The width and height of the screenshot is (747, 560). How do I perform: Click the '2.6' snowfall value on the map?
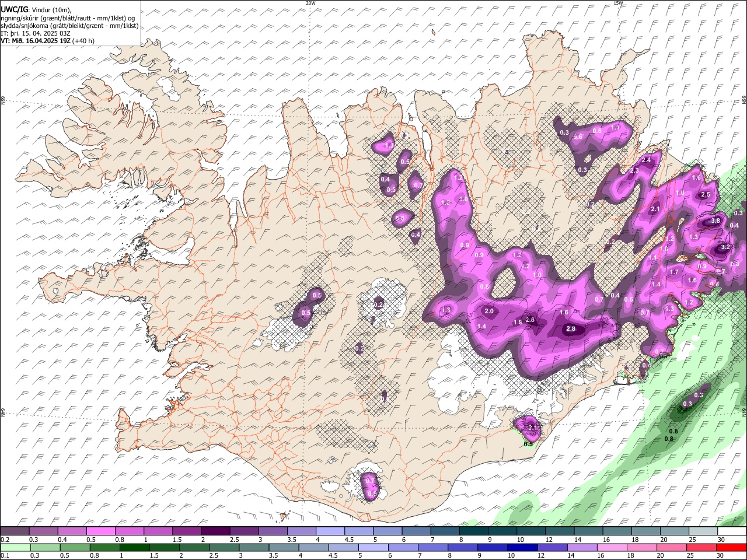pos(530,320)
